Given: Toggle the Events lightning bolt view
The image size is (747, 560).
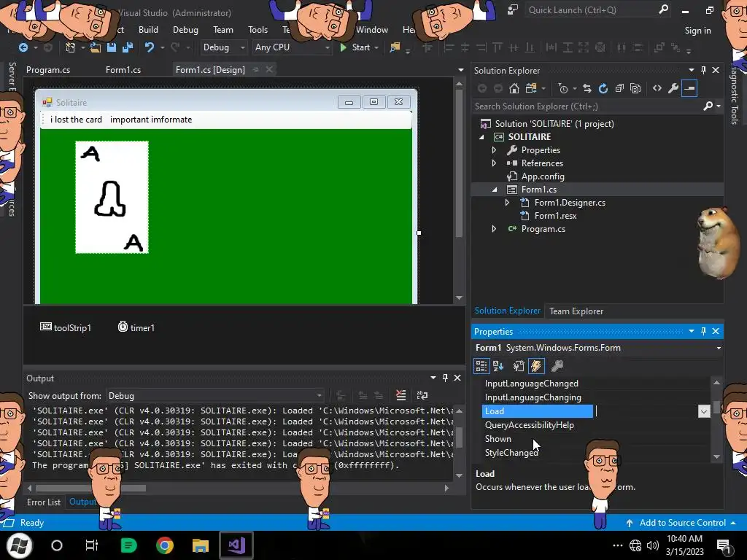Looking at the screenshot, I should (536, 366).
